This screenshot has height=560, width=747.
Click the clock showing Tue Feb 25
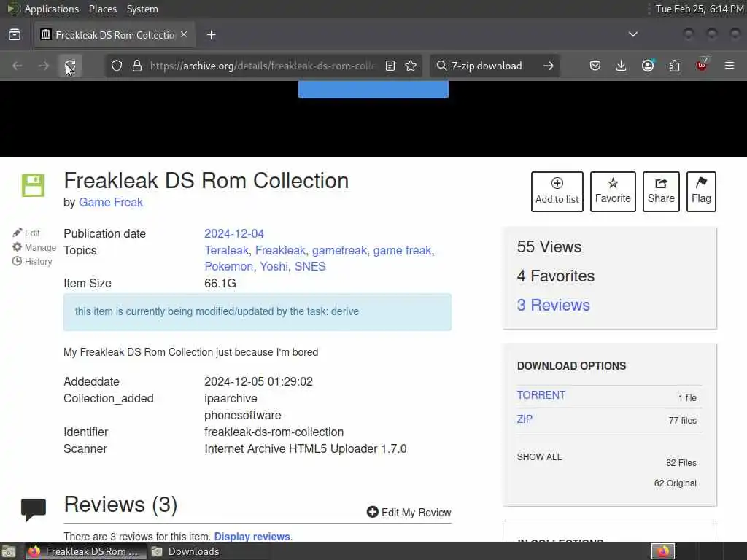[x=699, y=9]
